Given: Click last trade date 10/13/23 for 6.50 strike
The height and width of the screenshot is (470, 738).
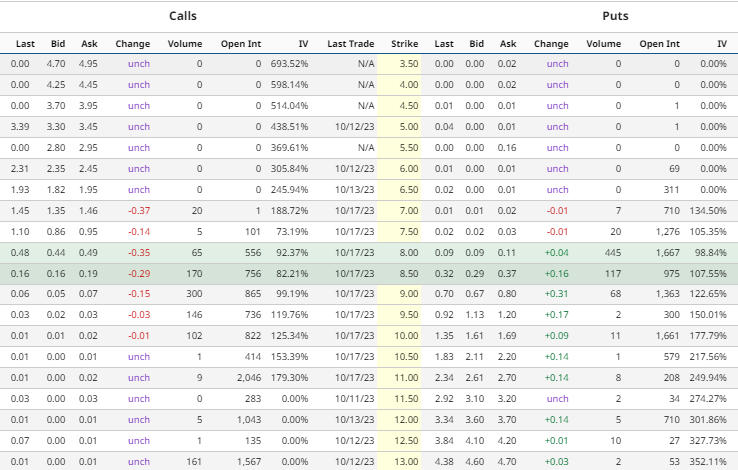Looking at the screenshot, I should pyautogui.click(x=354, y=190).
